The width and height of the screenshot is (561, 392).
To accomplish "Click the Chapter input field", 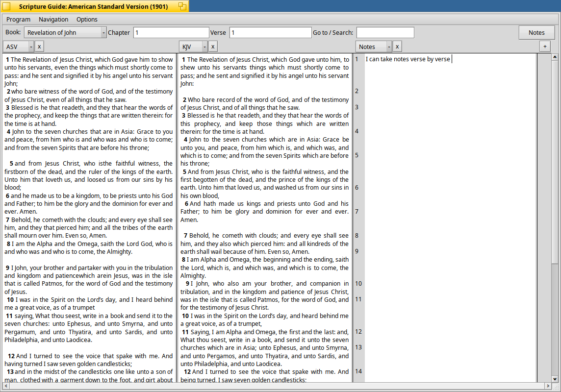I will click(171, 32).
